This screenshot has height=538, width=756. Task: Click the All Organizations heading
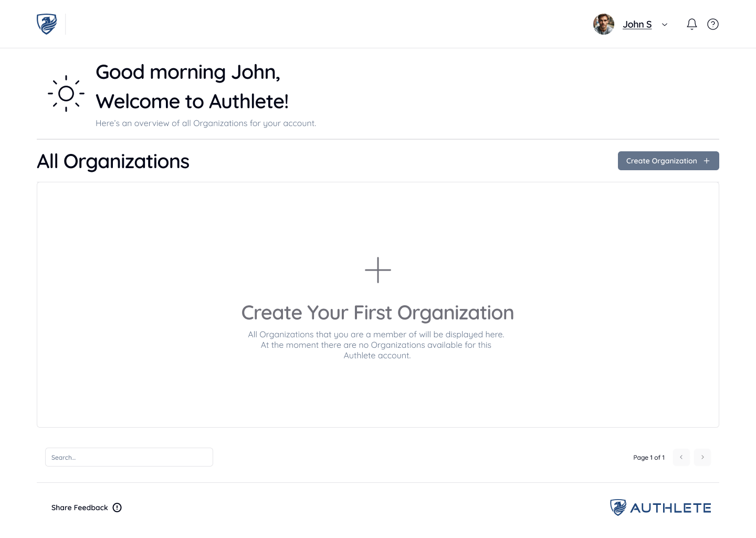pos(113,161)
